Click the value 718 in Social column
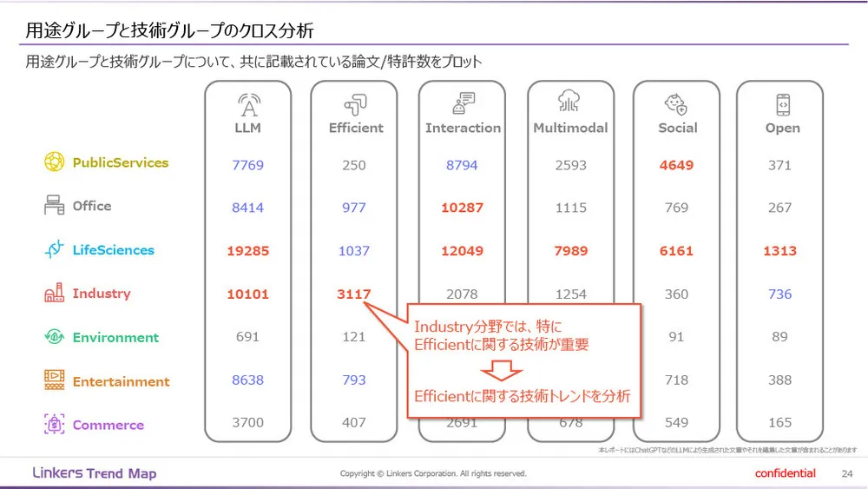The height and width of the screenshot is (489, 868). click(676, 380)
